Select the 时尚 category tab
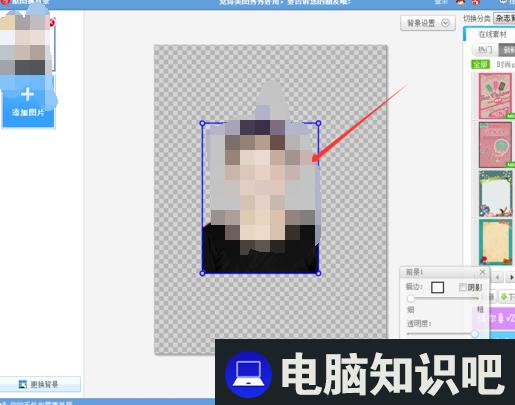The image size is (515, 405). (505, 64)
